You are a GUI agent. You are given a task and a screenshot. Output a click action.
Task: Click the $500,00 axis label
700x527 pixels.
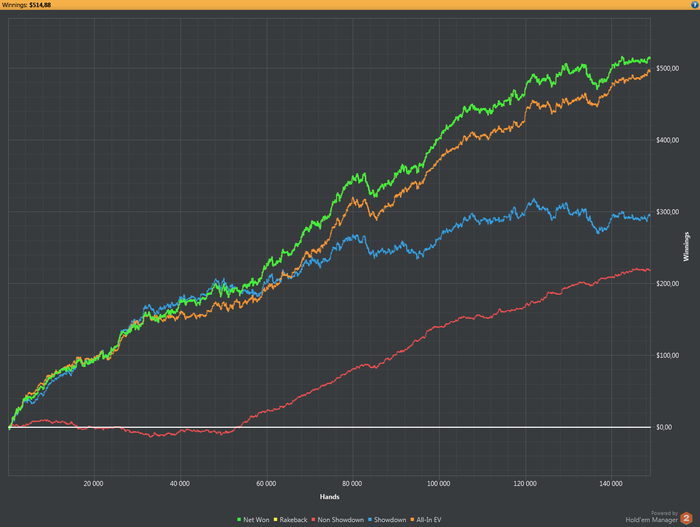click(x=667, y=68)
